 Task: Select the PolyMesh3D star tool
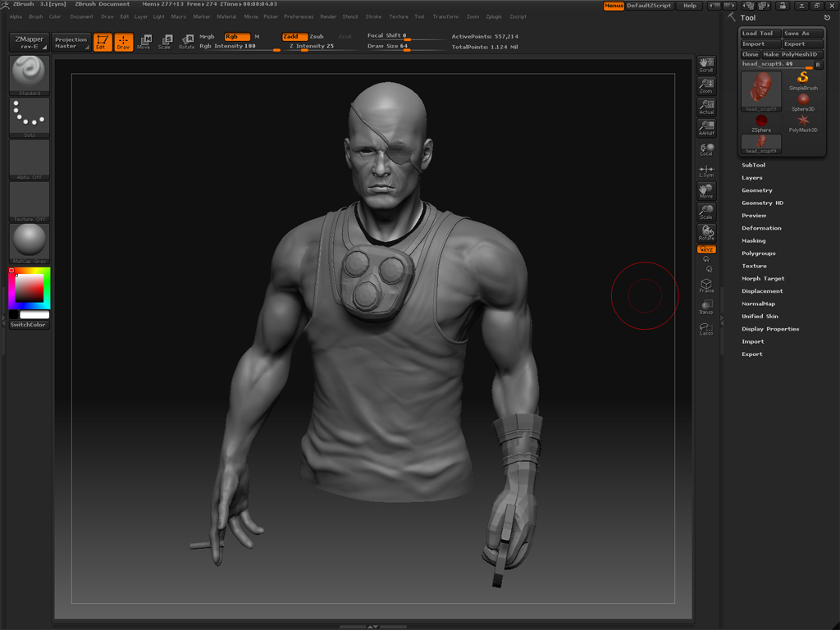pyautogui.click(x=802, y=123)
